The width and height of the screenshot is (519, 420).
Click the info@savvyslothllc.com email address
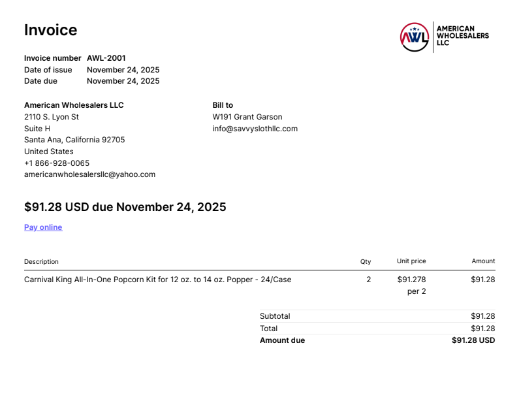[x=255, y=129]
